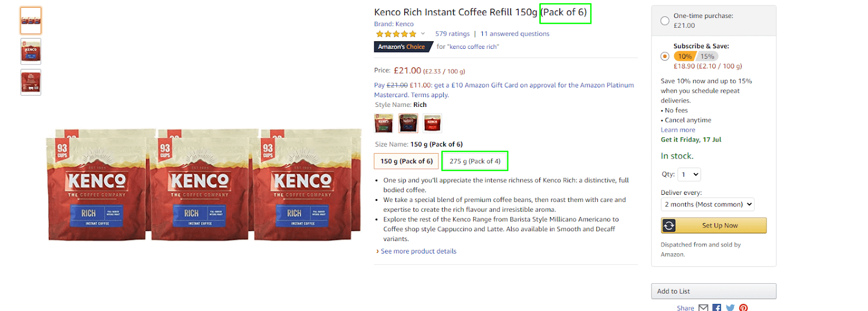Share product on Twitter bird icon
The width and height of the screenshot is (868, 311).
point(730,308)
